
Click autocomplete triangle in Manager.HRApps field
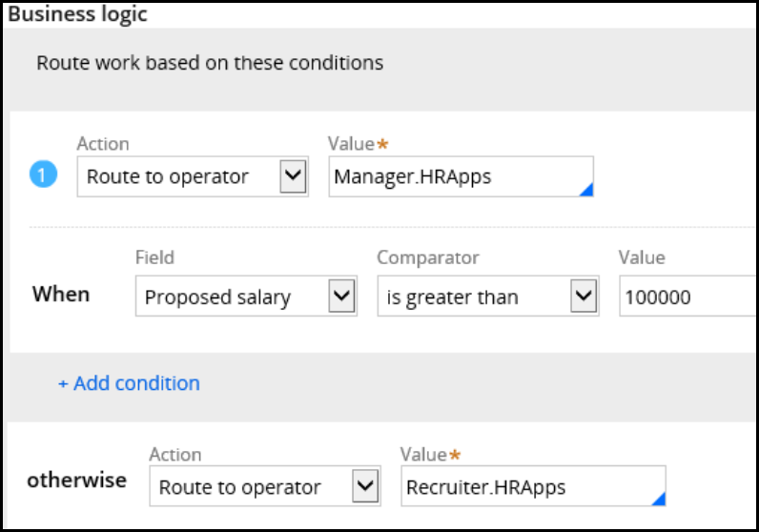[587, 190]
